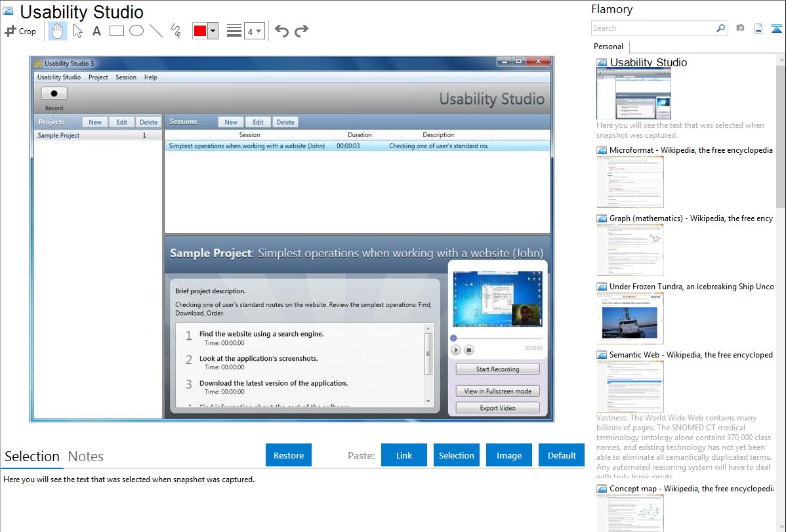Open the color dropdown arrow
786x532 pixels.
point(213,31)
